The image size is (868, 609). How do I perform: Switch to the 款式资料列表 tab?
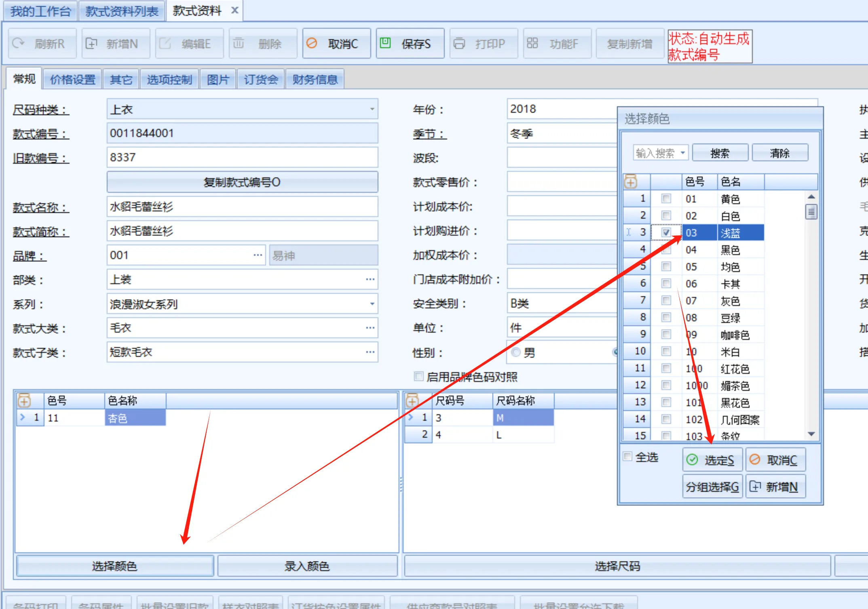click(121, 10)
